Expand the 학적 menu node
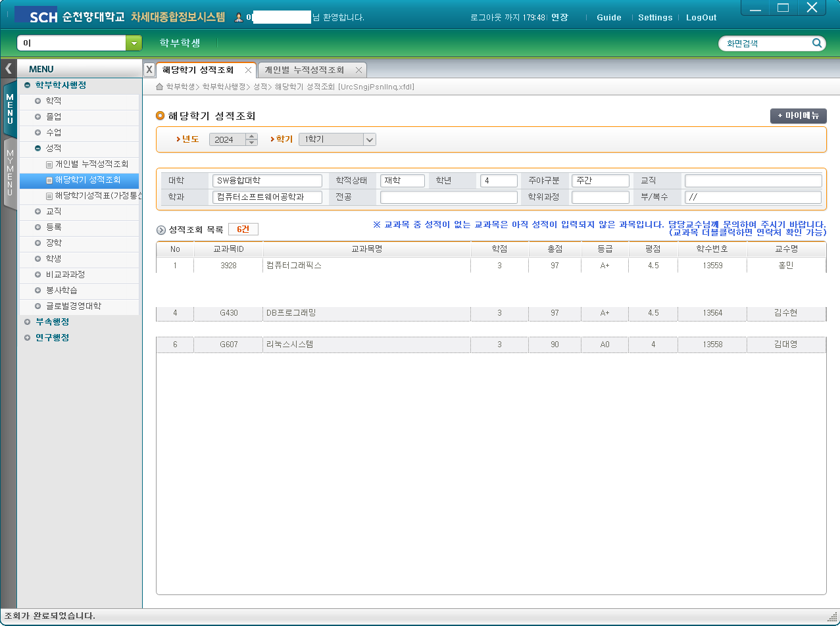 coord(37,101)
